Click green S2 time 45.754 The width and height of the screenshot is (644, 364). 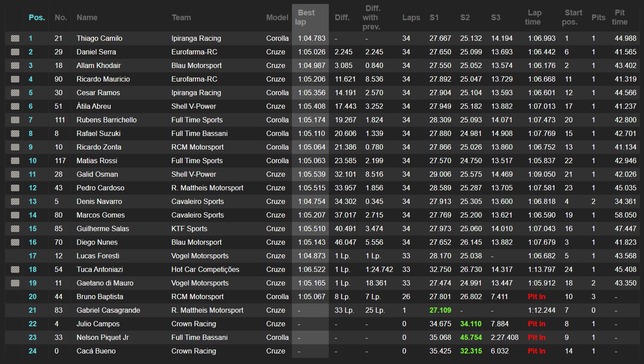(471, 338)
